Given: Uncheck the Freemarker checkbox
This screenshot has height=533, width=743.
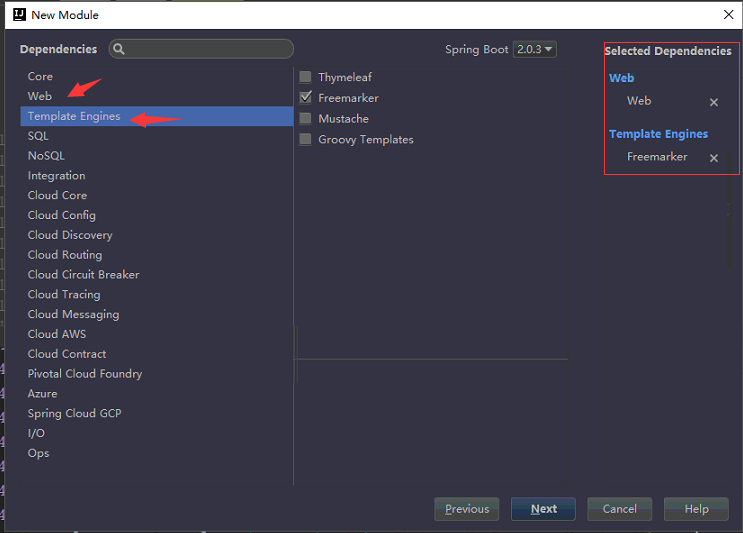Looking at the screenshot, I should tap(306, 98).
